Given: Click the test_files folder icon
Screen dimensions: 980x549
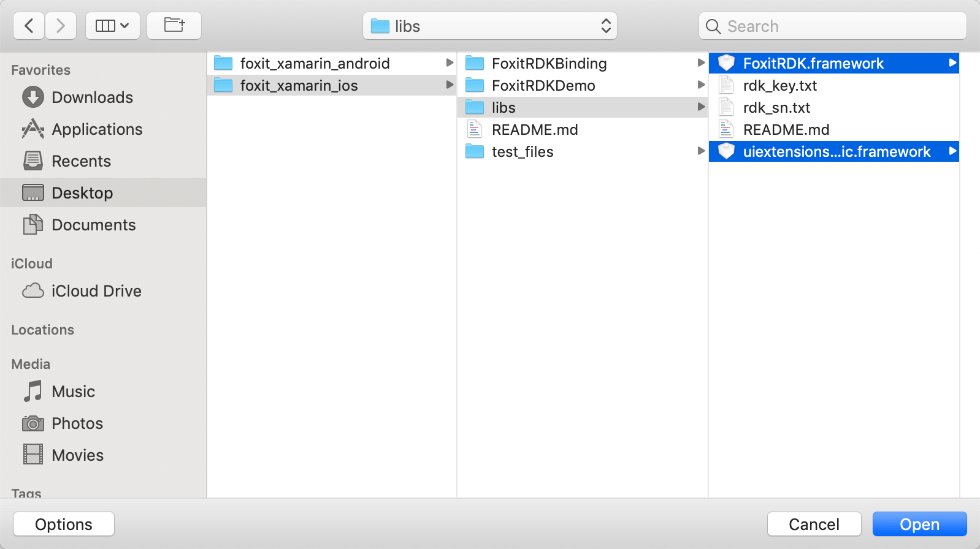Looking at the screenshot, I should (x=475, y=151).
